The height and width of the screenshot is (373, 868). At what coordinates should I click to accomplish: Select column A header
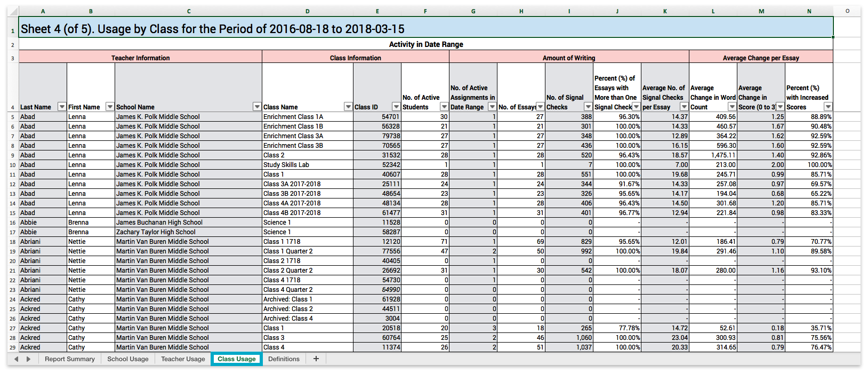[43, 11]
